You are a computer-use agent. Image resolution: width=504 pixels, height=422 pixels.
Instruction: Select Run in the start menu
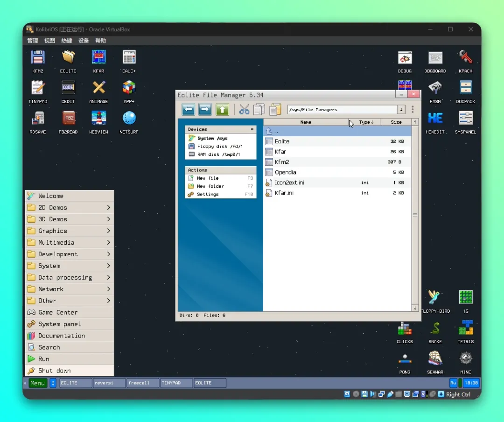click(x=70, y=359)
